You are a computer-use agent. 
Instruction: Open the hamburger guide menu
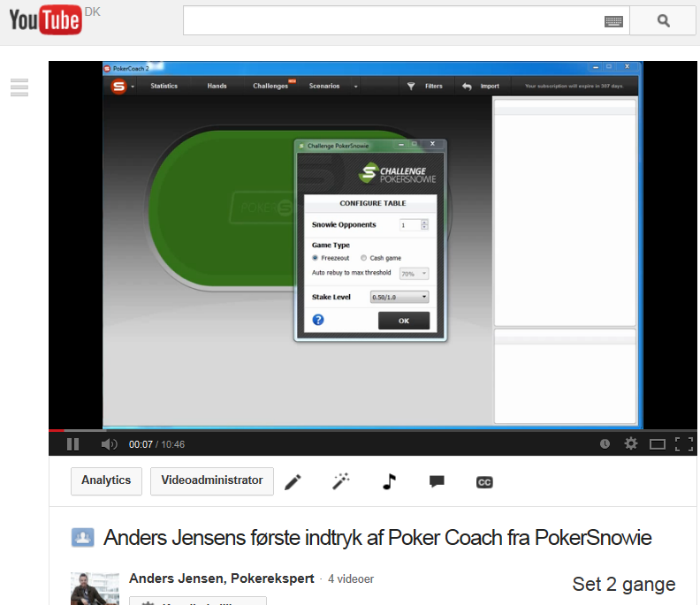pyautogui.click(x=19, y=87)
